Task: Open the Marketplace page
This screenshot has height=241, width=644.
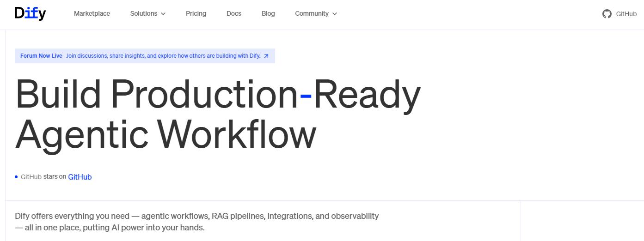Action: (92, 13)
